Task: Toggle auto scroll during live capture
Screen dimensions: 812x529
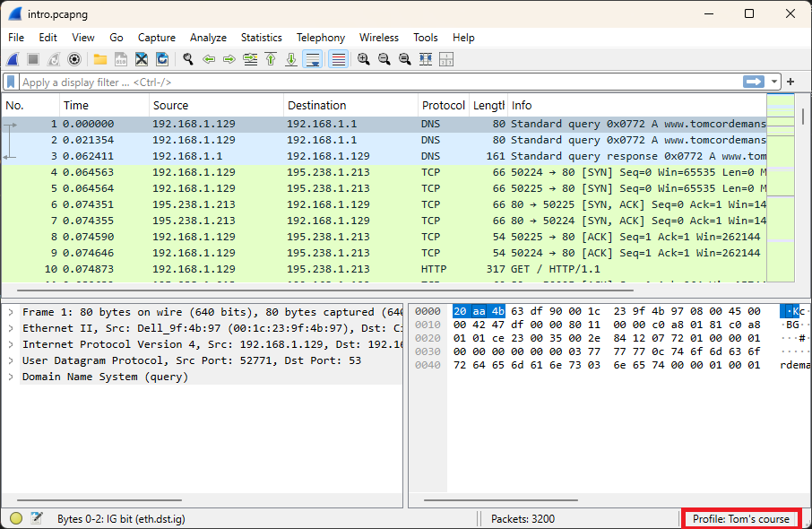Action: [313, 59]
